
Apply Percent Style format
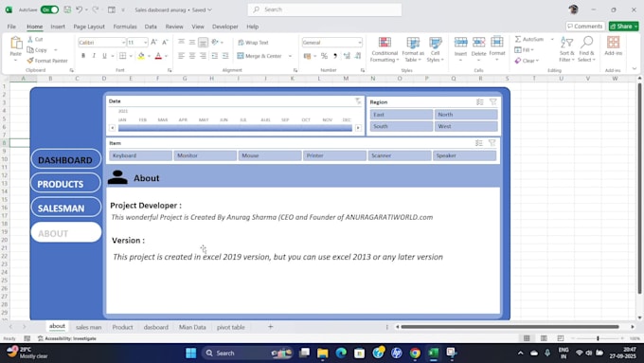(324, 56)
